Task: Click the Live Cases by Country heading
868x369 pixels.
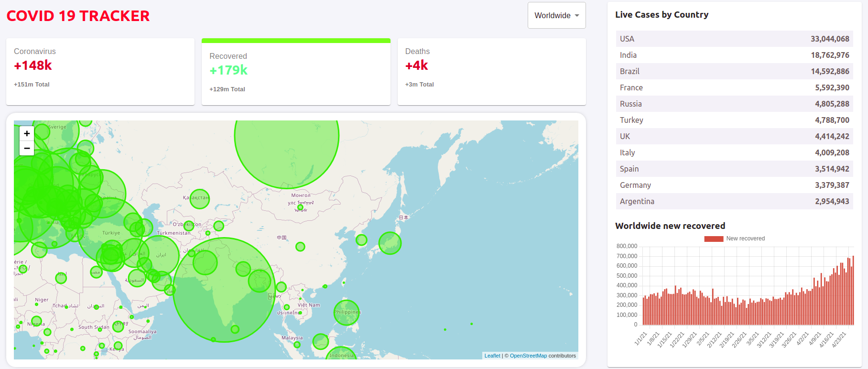Action: (x=662, y=15)
